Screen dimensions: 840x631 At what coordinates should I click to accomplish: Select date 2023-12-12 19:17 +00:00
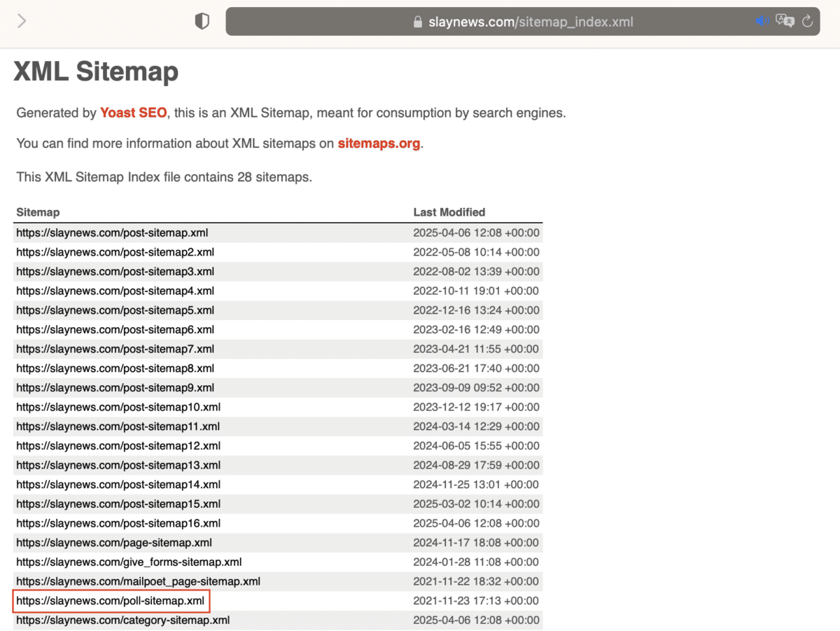tap(477, 407)
